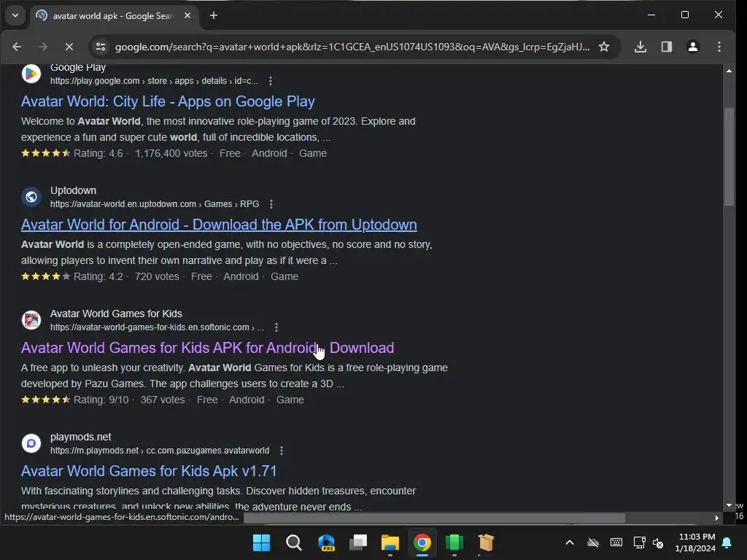The height and width of the screenshot is (560, 747).
Task: Click the muted volume tray icon
Action: [658, 542]
